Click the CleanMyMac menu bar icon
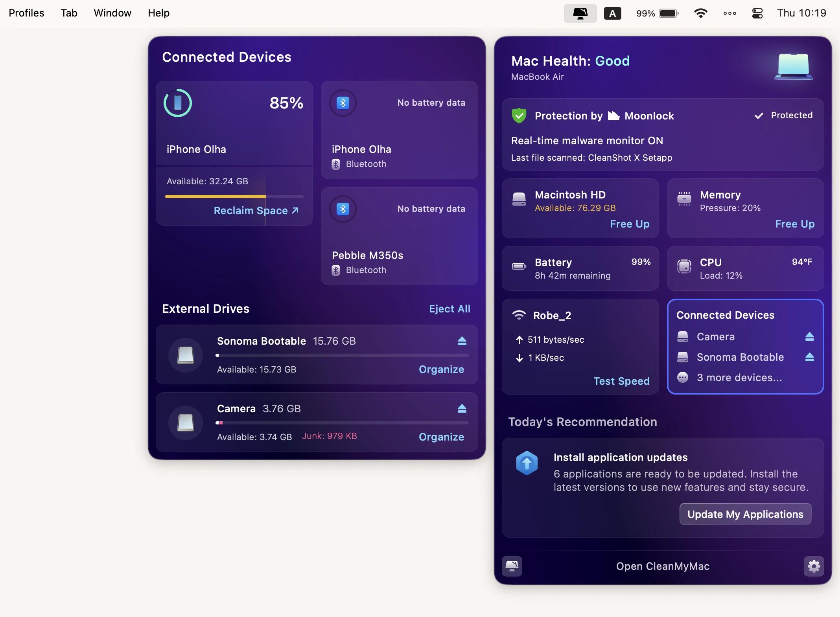 (x=580, y=13)
